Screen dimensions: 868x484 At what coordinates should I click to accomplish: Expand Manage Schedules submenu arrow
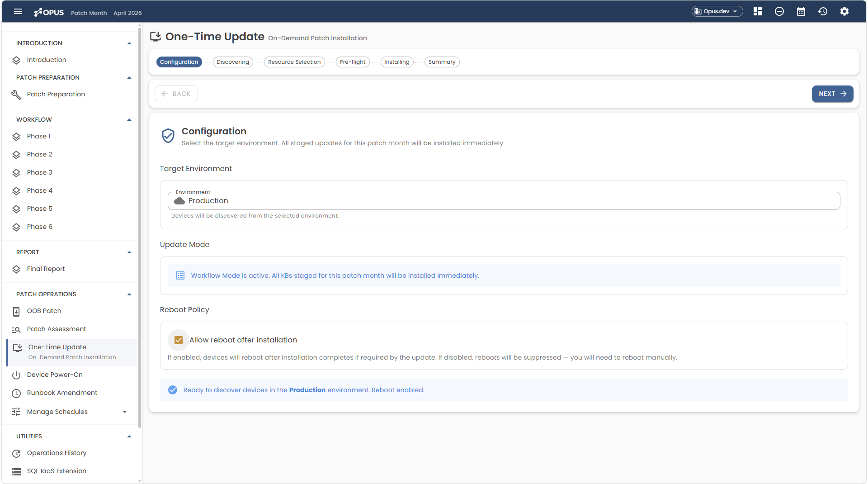point(125,412)
